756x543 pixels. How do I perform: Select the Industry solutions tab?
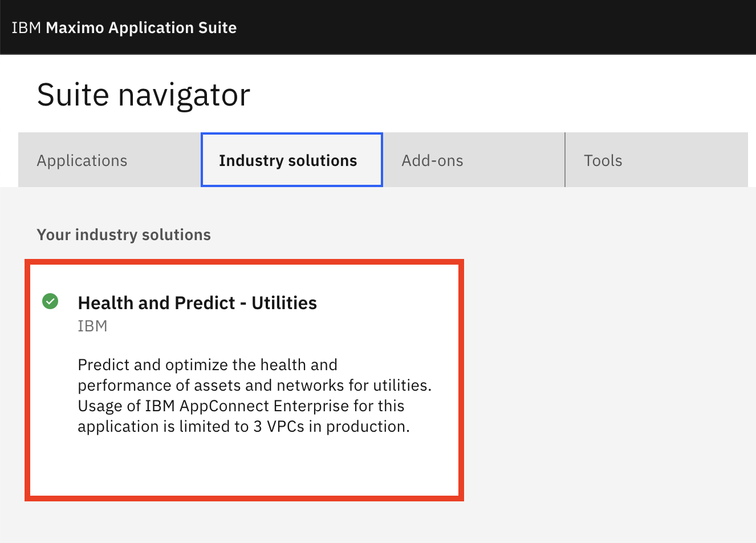pyautogui.click(x=291, y=160)
